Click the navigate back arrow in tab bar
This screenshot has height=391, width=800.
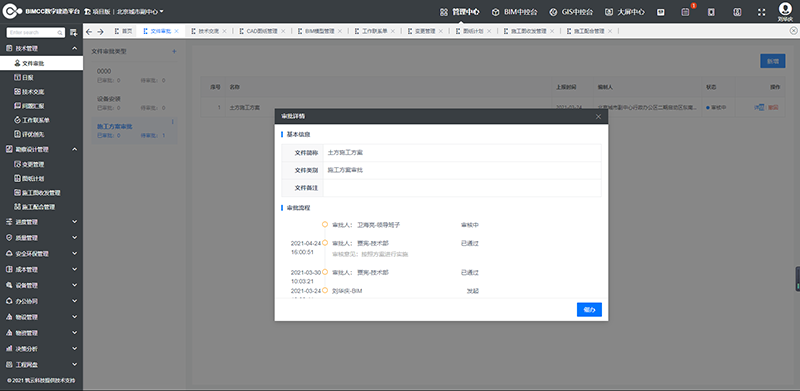[x=89, y=32]
